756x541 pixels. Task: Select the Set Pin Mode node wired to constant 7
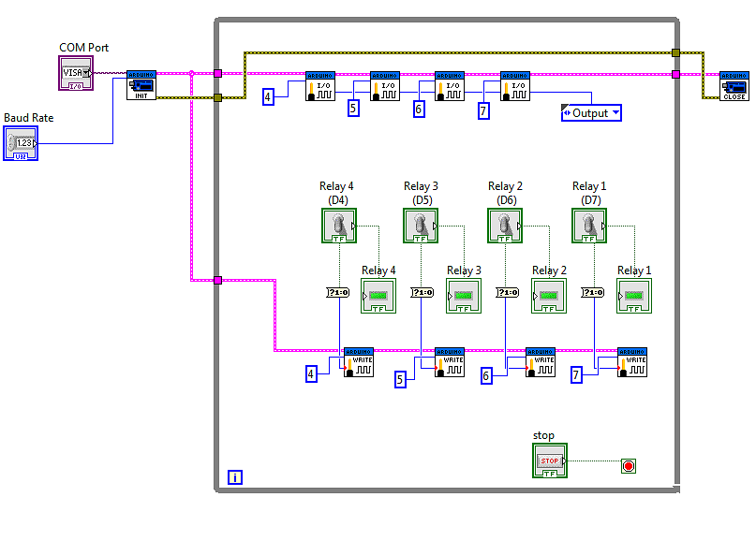pos(515,86)
